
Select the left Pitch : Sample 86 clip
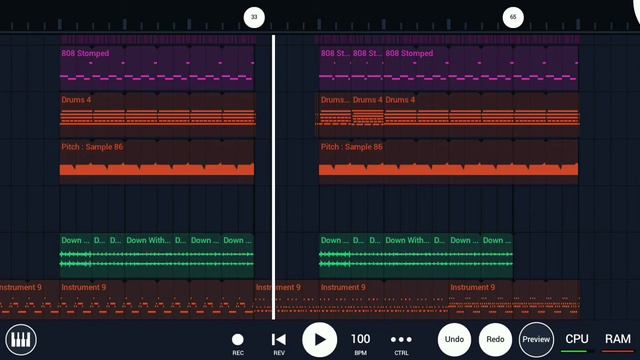click(x=157, y=162)
